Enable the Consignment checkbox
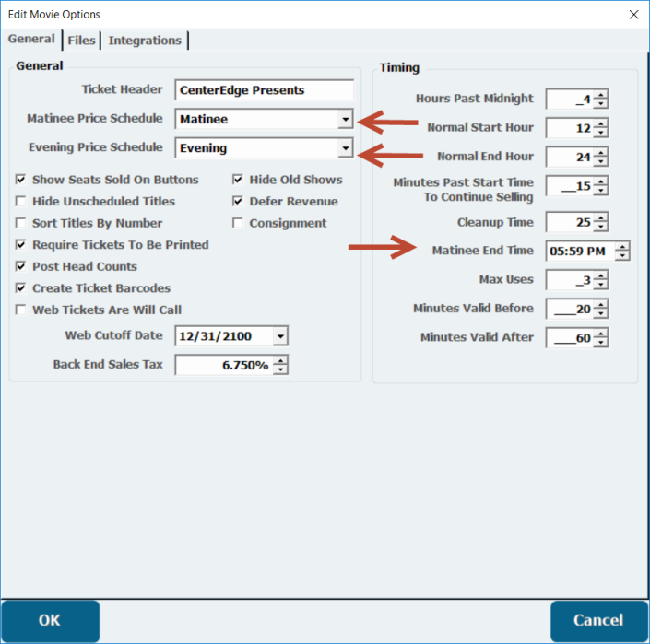This screenshot has height=644, width=650. coord(238,223)
